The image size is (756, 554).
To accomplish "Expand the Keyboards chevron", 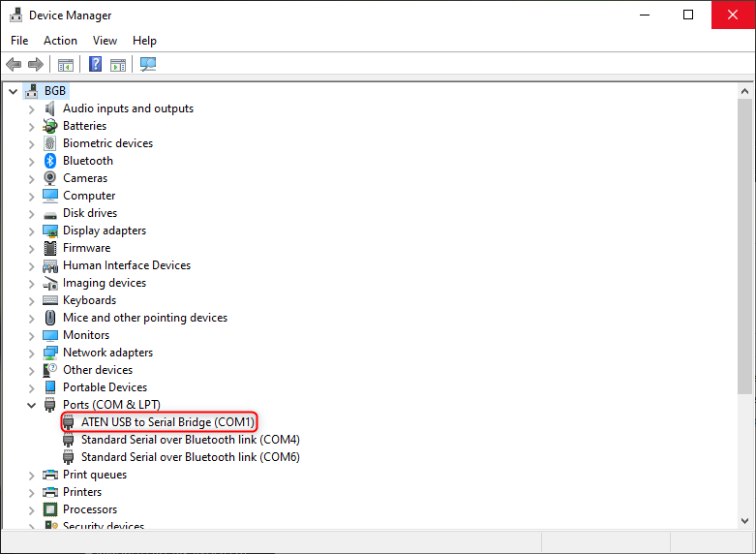I will [31, 301].
